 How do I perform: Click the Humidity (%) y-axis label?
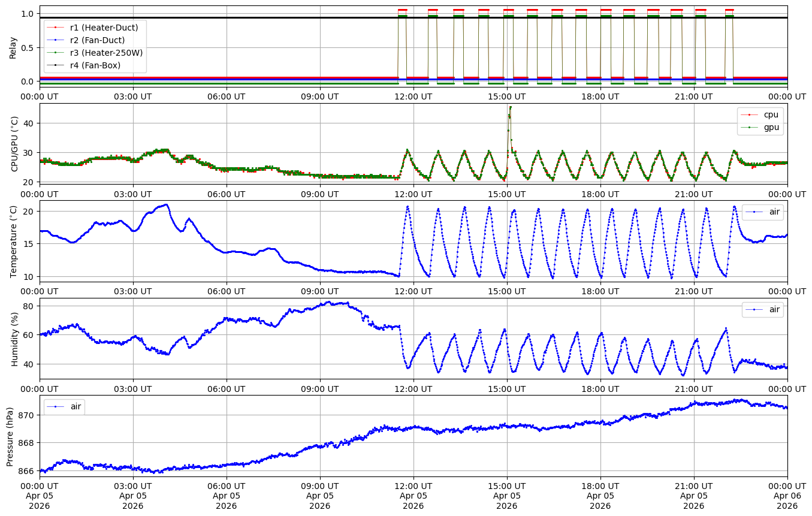[x=14, y=339]
